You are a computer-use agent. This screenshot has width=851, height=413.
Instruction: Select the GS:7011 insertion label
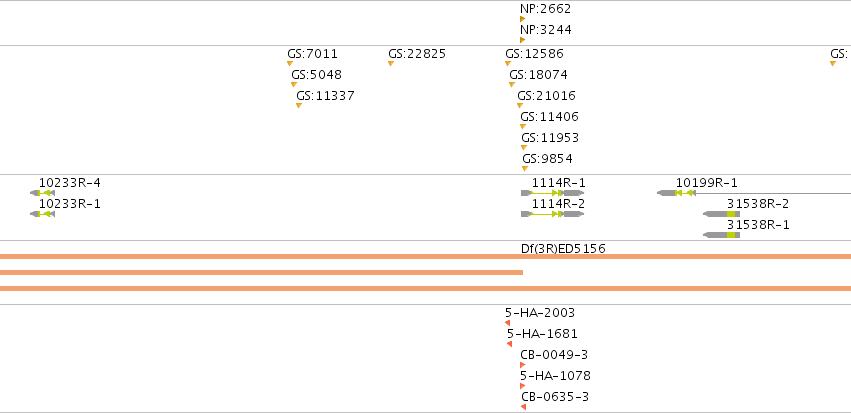[x=312, y=54]
